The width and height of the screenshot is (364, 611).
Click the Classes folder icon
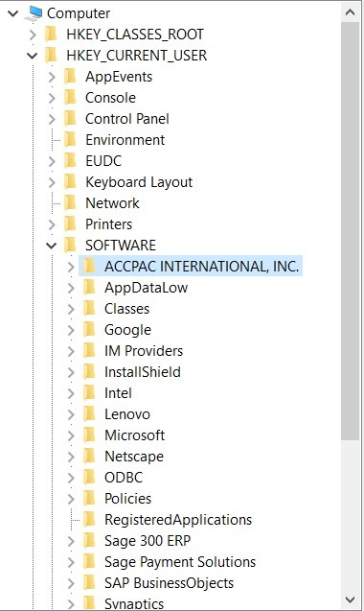[x=89, y=309]
